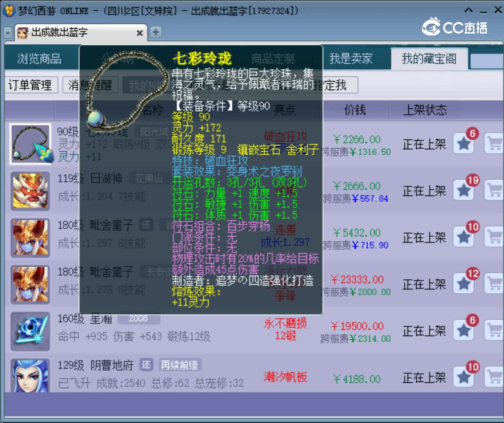Screen dimensions: 504x423
Task: Close the 出成就出蓝字 tab
Action: pos(139,33)
